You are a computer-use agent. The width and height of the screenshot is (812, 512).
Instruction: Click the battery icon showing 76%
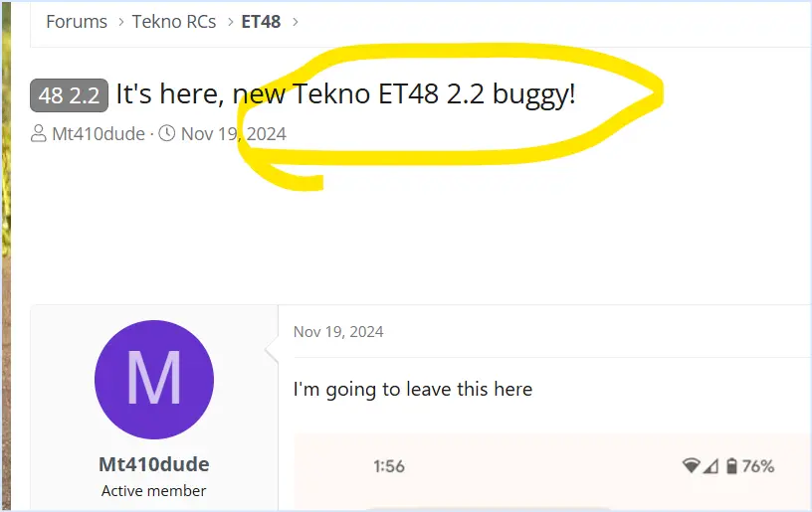click(731, 466)
